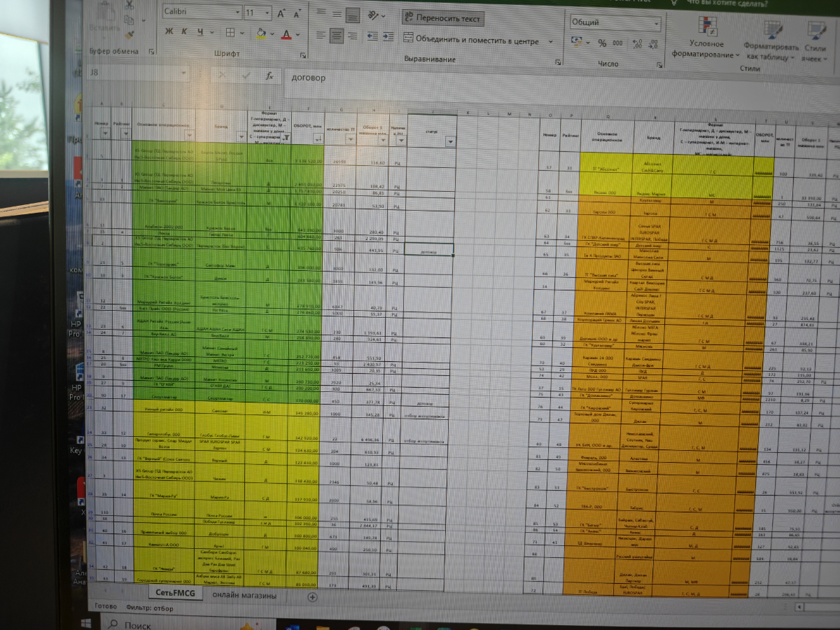Toggle bold (Ж) formatting
The width and height of the screenshot is (840, 630).
click(169, 31)
